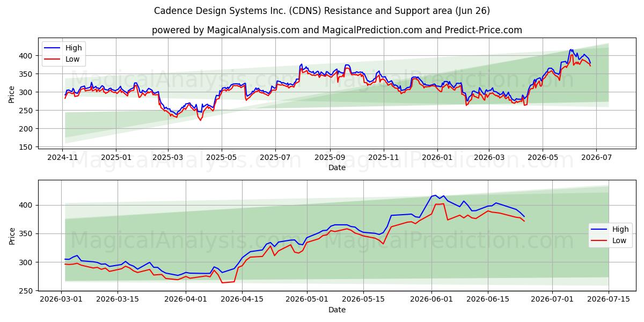This screenshot has width=644, height=322.
Task: Click 'Low' in the bottom chart legend
Action: pyautogui.click(x=619, y=240)
